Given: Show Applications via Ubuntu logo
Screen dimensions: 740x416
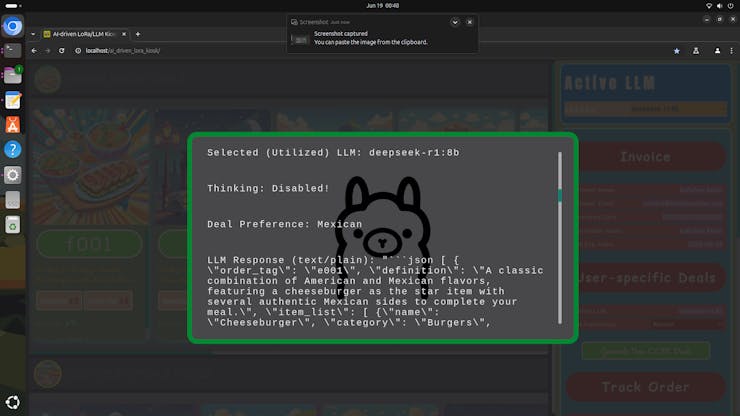Looking at the screenshot, I should click(x=13, y=402).
